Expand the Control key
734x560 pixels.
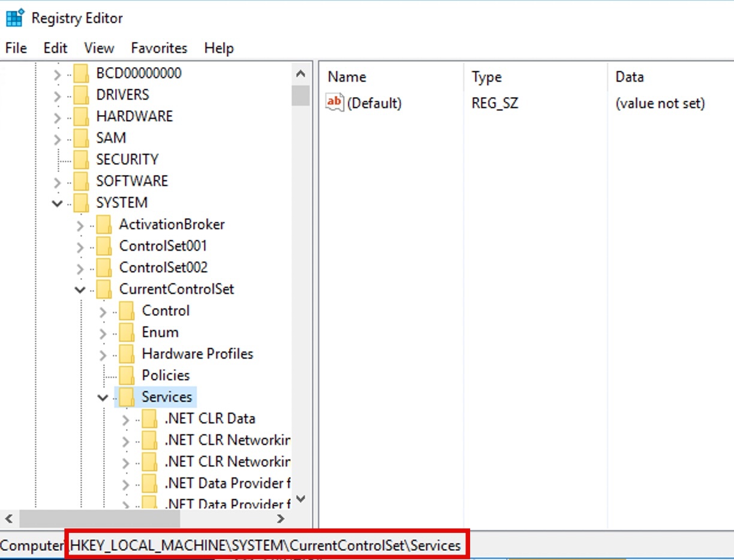coord(103,312)
